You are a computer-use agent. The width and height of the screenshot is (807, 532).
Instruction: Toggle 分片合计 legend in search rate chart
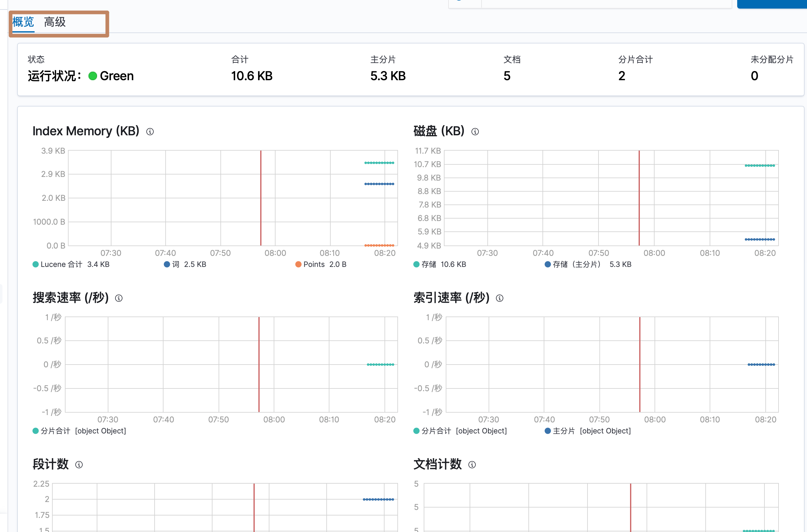click(55, 431)
